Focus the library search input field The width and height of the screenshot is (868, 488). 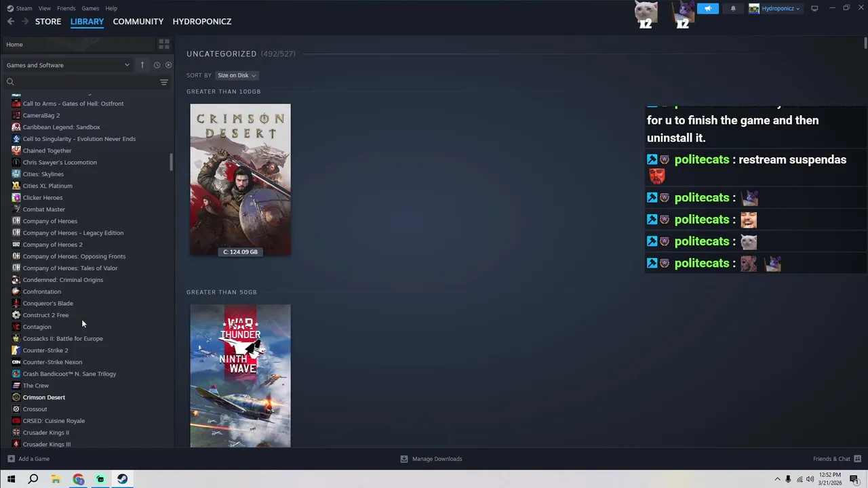(x=87, y=82)
